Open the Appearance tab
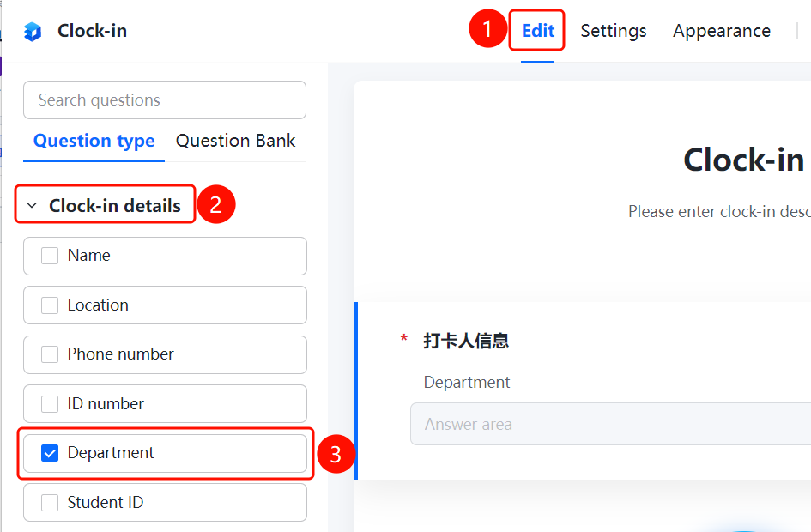 click(x=722, y=31)
